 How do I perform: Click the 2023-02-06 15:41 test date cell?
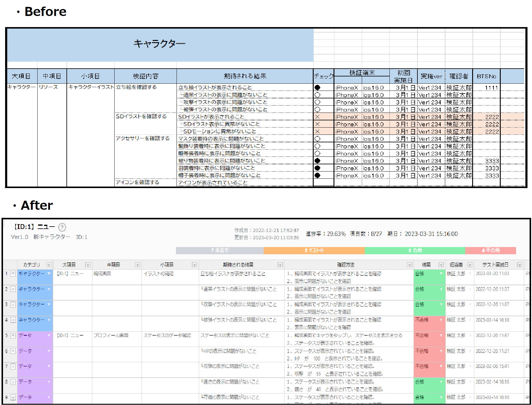[x=499, y=370]
